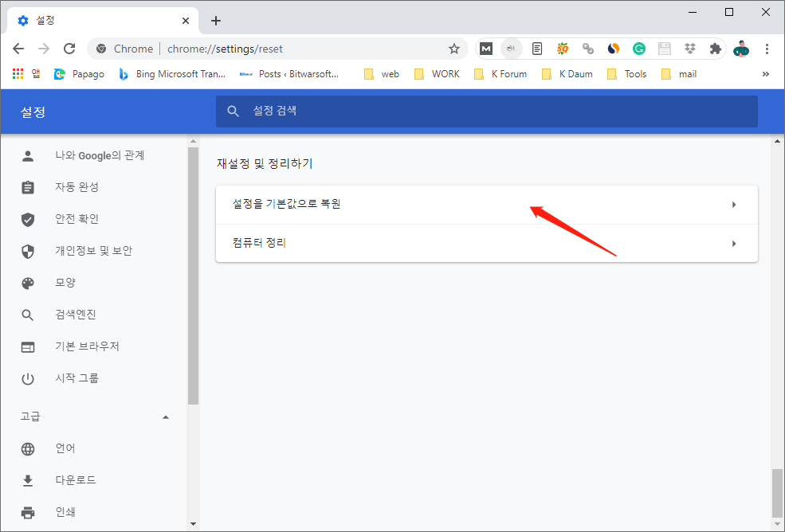Image resolution: width=785 pixels, height=532 pixels.
Task: Click the orange SQ extension icon
Action: click(x=563, y=49)
